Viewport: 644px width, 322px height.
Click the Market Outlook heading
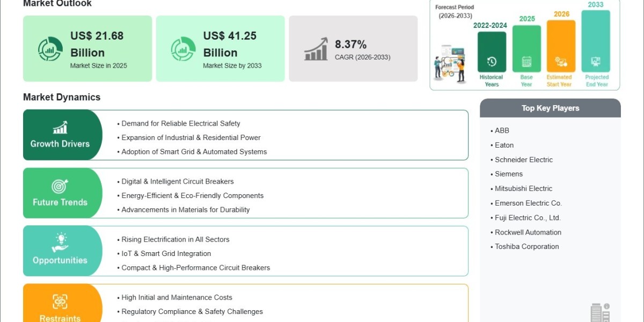pyautogui.click(x=57, y=3)
